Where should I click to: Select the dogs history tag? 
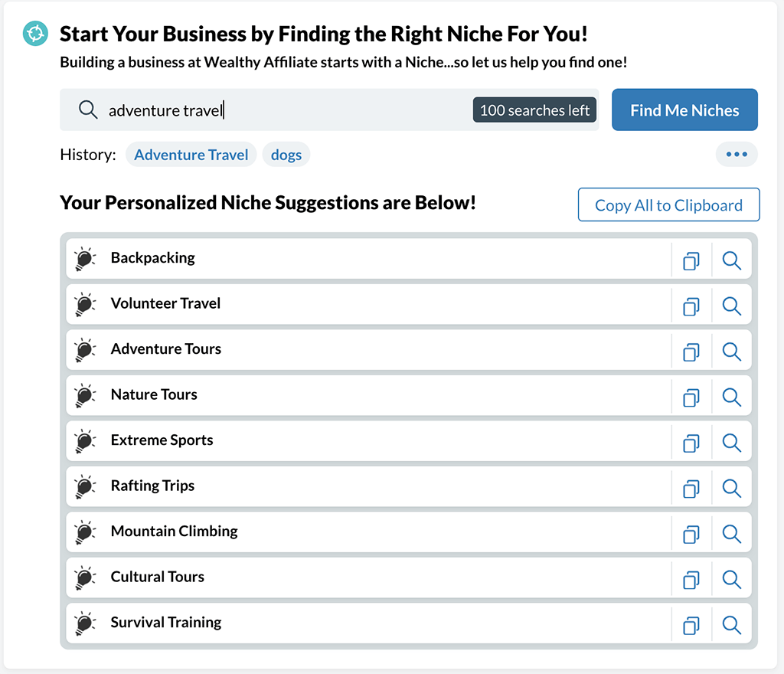pyautogui.click(x=286, y=155)
